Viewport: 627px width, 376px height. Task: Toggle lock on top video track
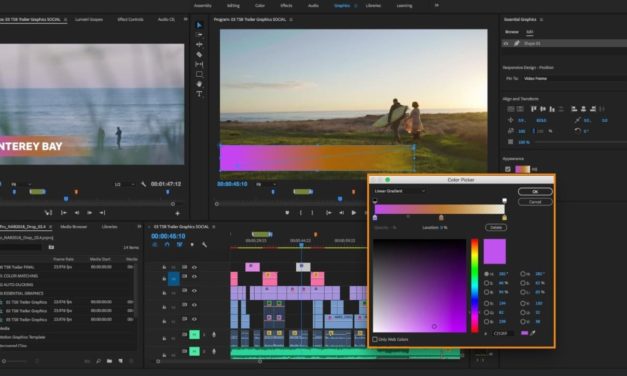point(164,267)
